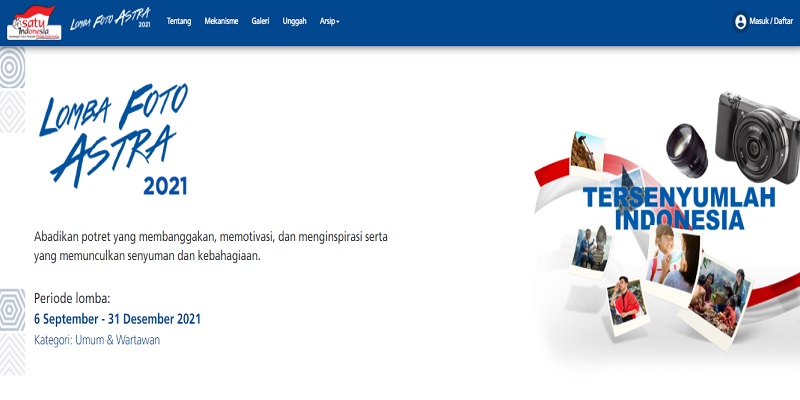
Task: Click the paragraph starting with Abadikan potret
Action: pos(211,246)
